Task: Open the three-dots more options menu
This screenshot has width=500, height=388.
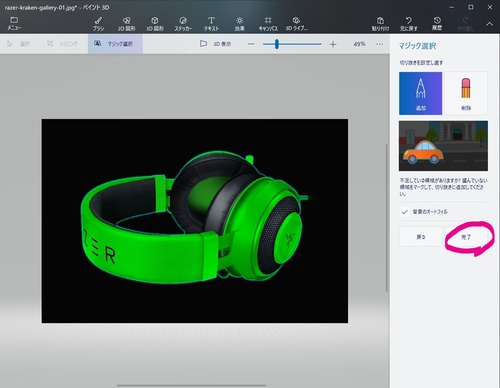Action: [x=380, y=44]
